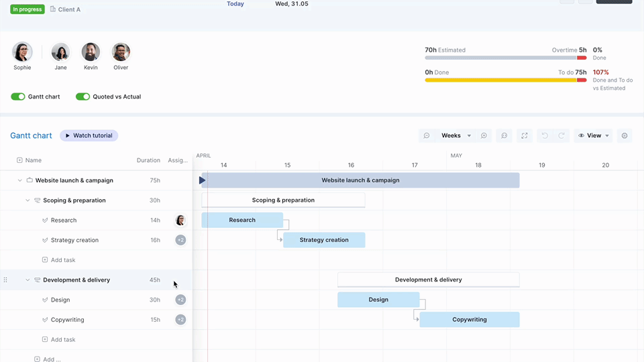Screen dimensions: 644x362
Task: Select the Copywriting Gantt bar
Action: click(x=470, y=320)
